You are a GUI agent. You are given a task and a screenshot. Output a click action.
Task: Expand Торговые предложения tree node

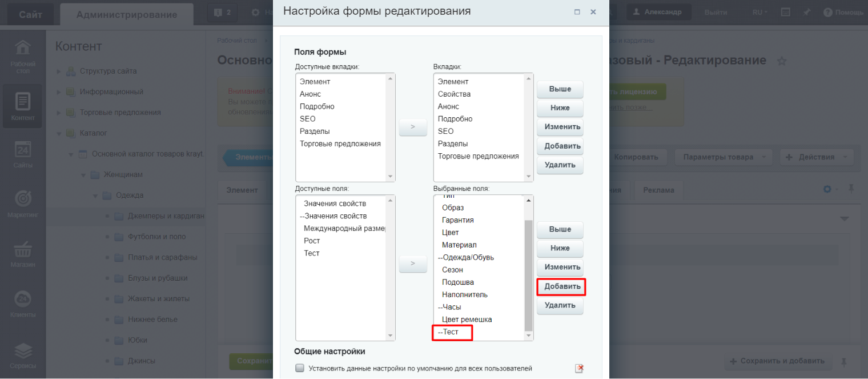(x=58, y=113)
